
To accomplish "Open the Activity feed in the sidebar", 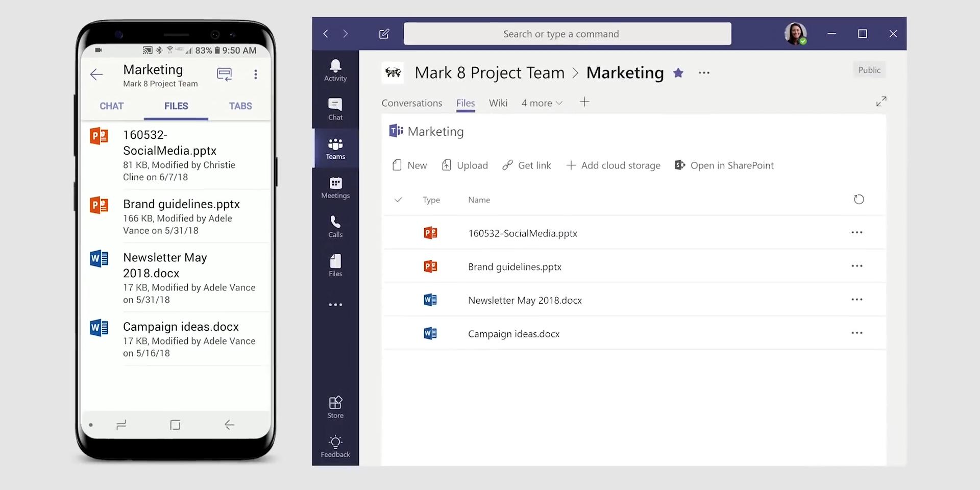I will click(x=335, y=70).
